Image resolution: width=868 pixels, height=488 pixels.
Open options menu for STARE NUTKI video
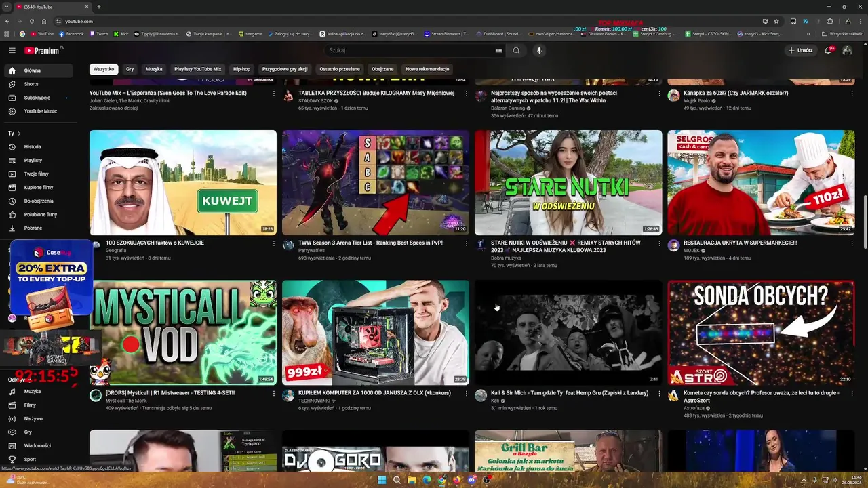point(659,243)
